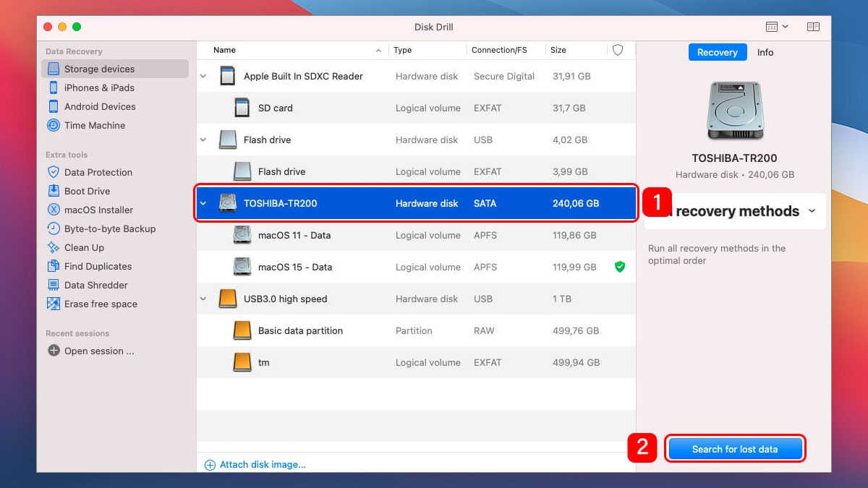
Task: Click the 4,02 GB size cell
Action: (x=570, y=140)
